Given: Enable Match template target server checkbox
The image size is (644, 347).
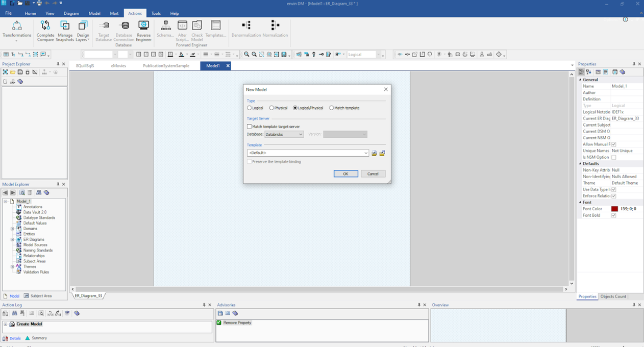Looking at the screenshot, I should coord(250,127).
